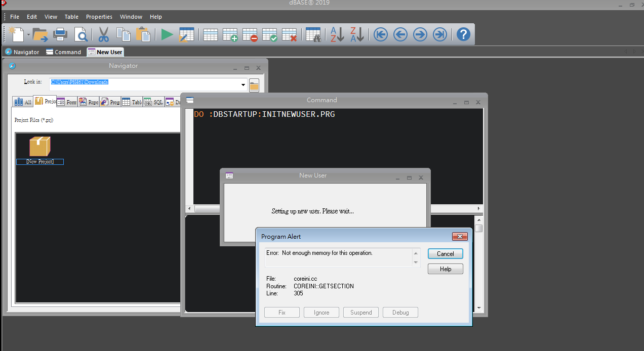Select the Projects tab in Navigator
Viewport: 644px width, 351px height.
tap(45, 102)
